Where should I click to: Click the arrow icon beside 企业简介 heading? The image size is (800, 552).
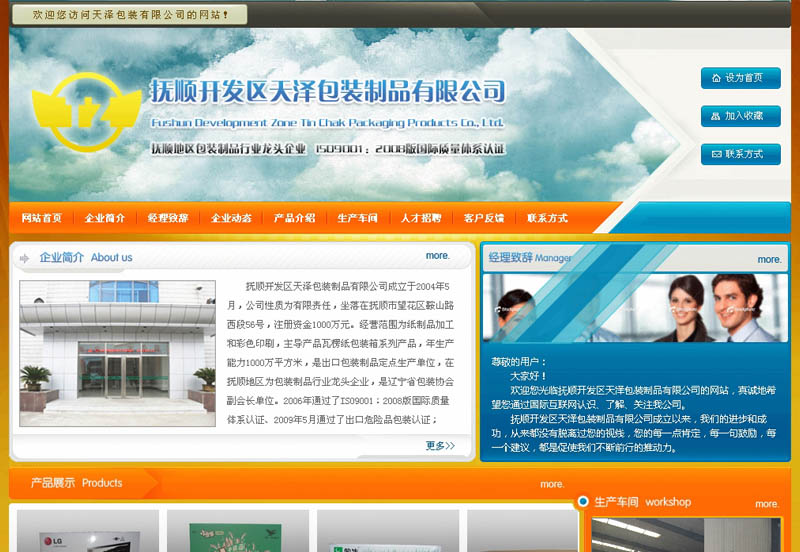[24, 258]
